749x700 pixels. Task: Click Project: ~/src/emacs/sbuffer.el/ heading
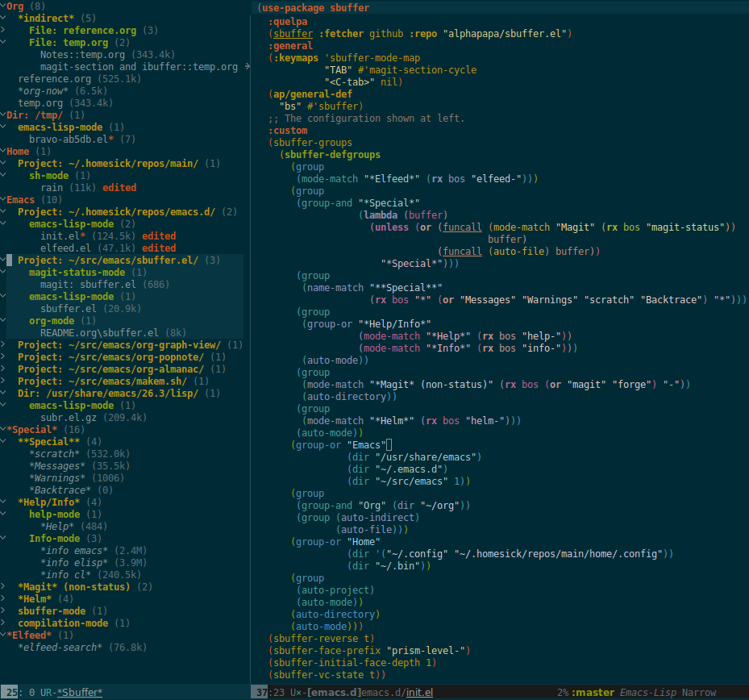pos(119,260)
